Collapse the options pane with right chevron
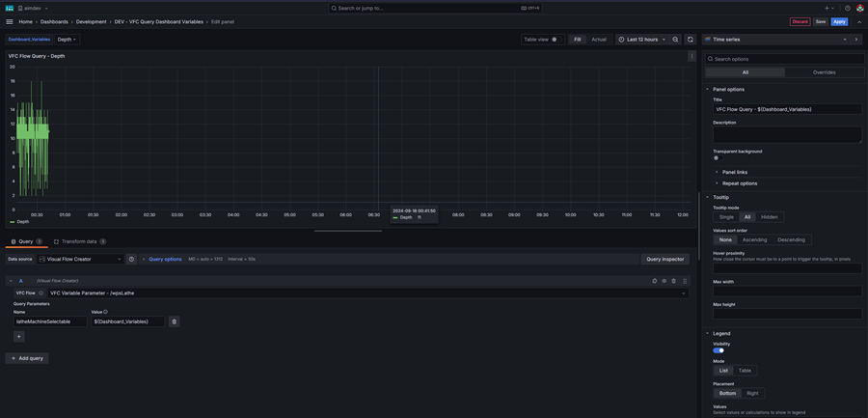This screenshot has height=418, width=868. point(856,40)
